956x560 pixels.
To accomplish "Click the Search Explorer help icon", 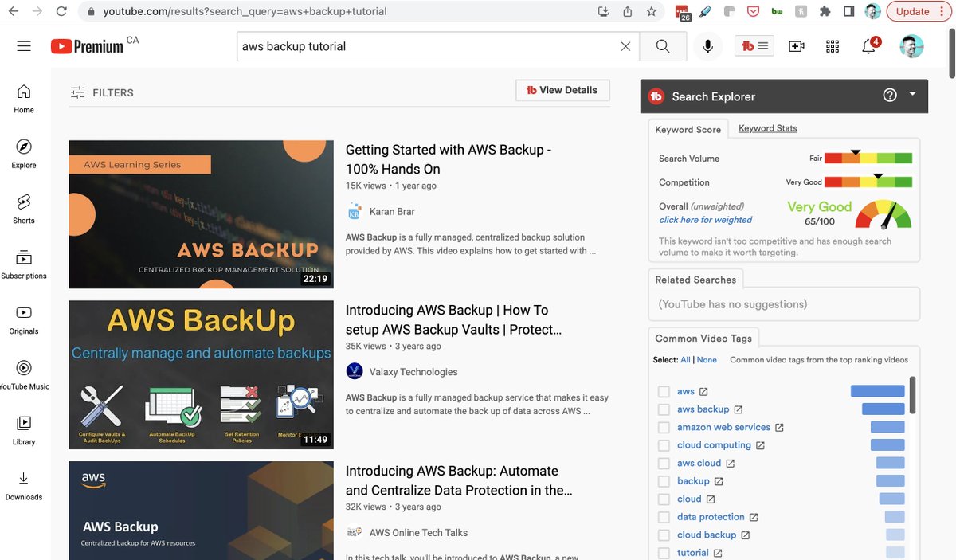I will pyautogui.click(x=890, y=96).
